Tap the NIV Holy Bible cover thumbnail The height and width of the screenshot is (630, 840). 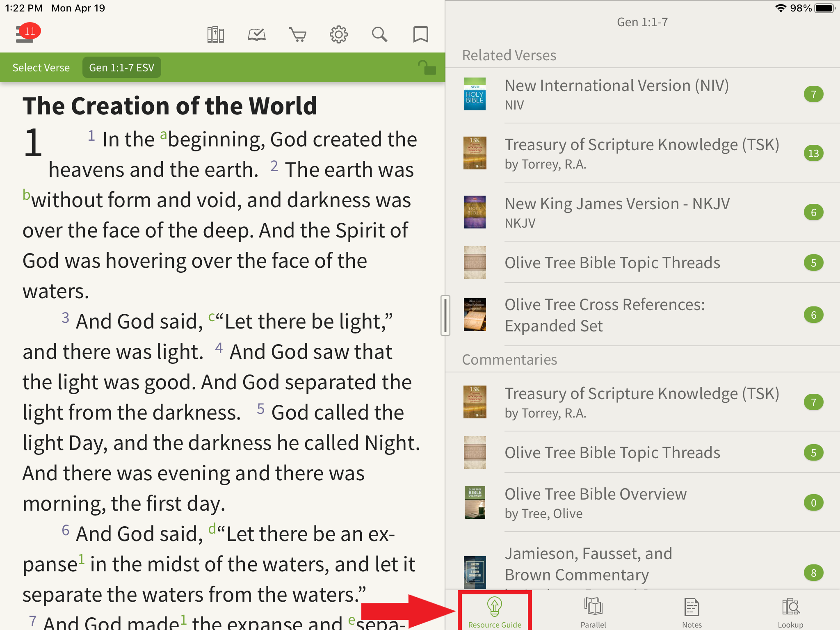[x=475, y=94]
